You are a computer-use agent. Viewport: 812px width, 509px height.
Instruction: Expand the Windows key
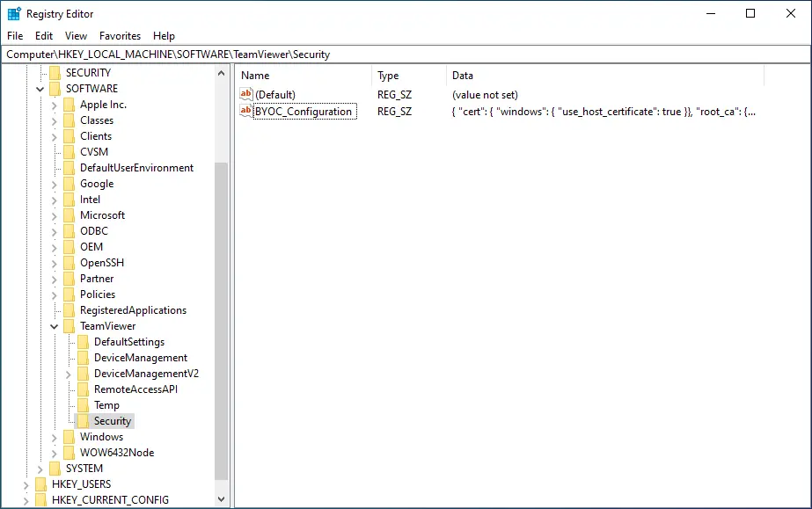click(x=55, y=438)
